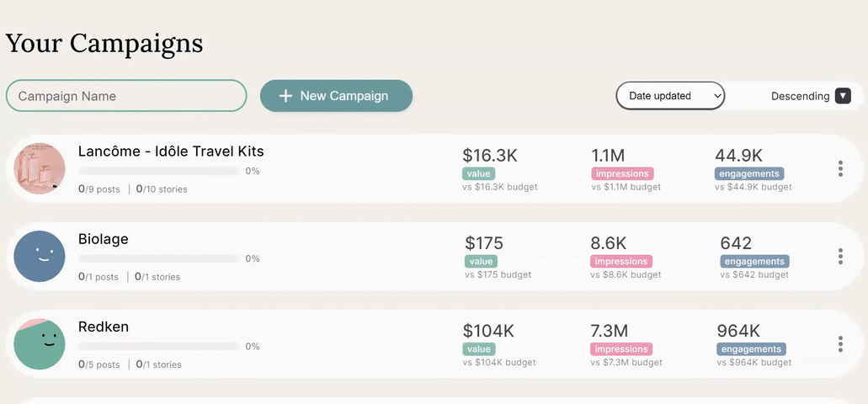This screenshot has width=868, height=404.
Task: Open the Lancôme - Idôle Travel Kits campaign
Action: click(x=171, y=151)
